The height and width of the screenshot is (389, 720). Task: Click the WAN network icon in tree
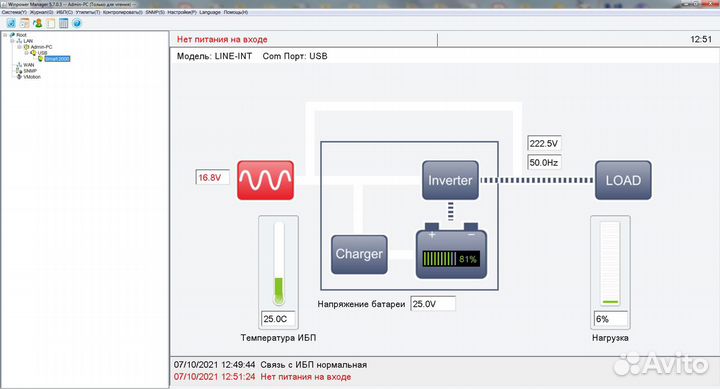pyautogui.click(x=19, y=65)
